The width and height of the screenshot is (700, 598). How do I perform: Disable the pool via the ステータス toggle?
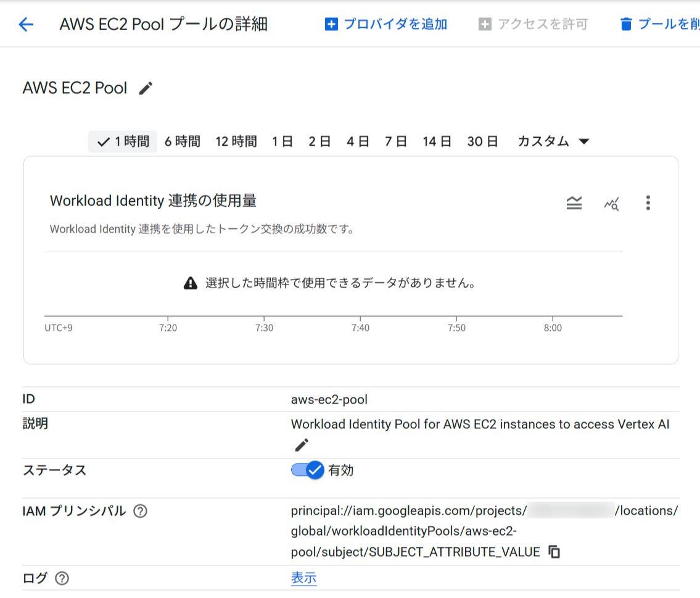[307, 470]
